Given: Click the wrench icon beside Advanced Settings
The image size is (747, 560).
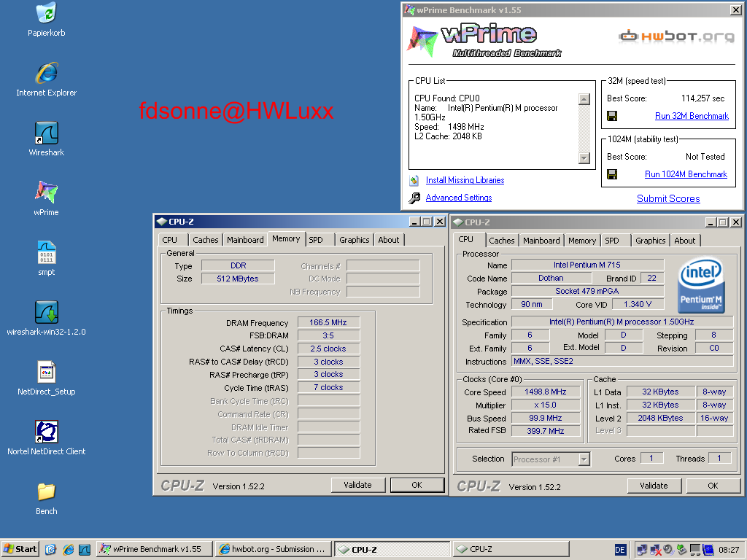Looking at the screenshot, I should [x=414, y=198].
